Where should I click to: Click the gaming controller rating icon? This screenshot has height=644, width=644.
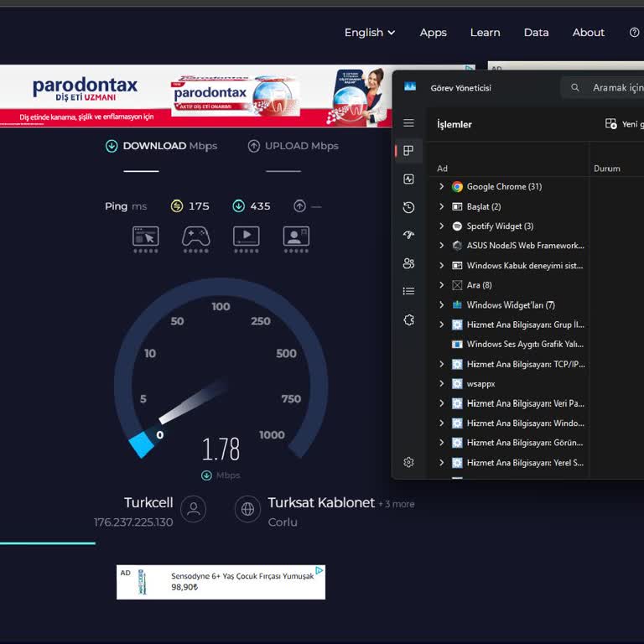(196, 240)
